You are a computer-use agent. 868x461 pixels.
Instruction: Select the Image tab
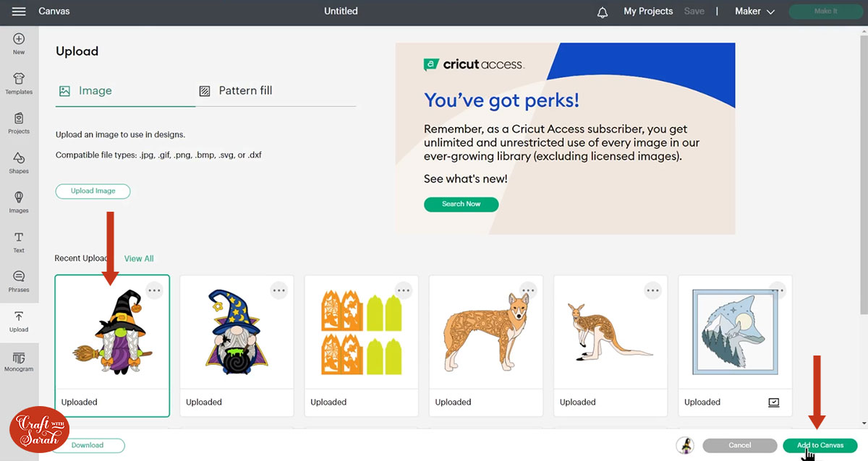85,91
